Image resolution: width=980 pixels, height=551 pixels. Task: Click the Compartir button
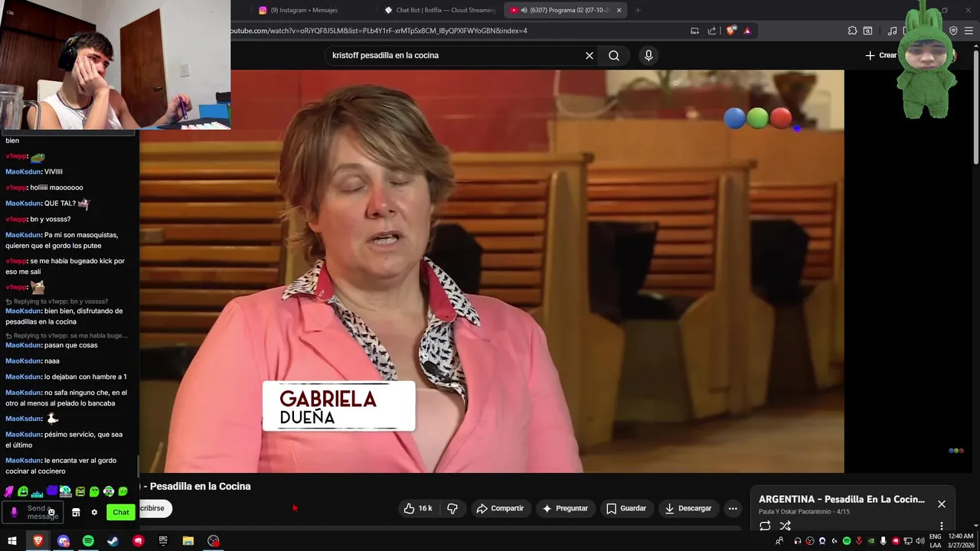tap(500, 508)
